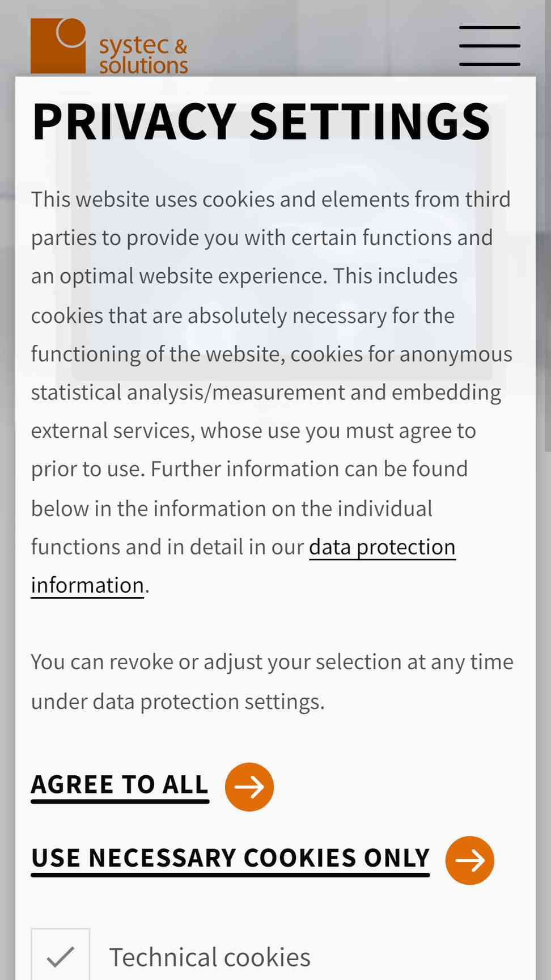This screenshot has height=980, width=551.
Task: Click the systec & solutions logo square
Action: (x=58, y=46)
